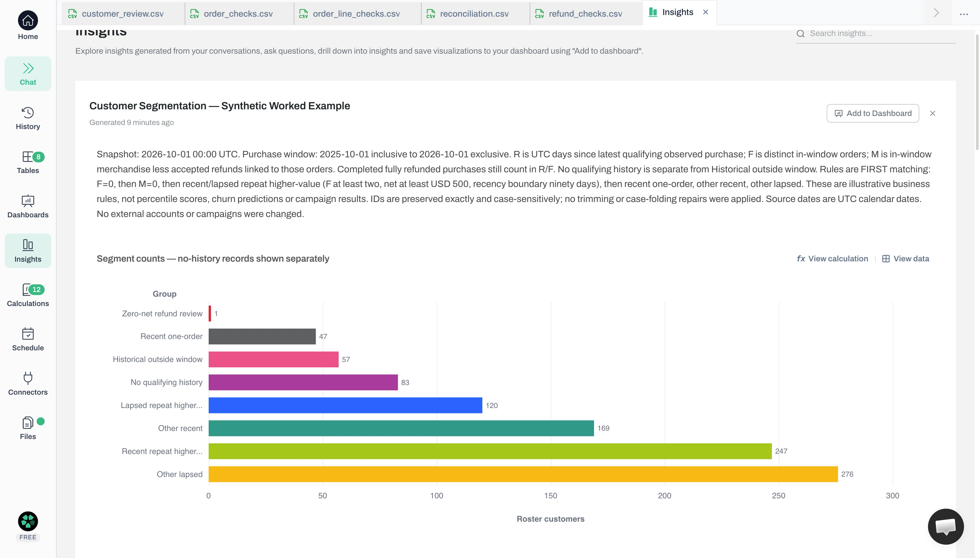
Task: Open the Connectors section
Action: [28, 384]
